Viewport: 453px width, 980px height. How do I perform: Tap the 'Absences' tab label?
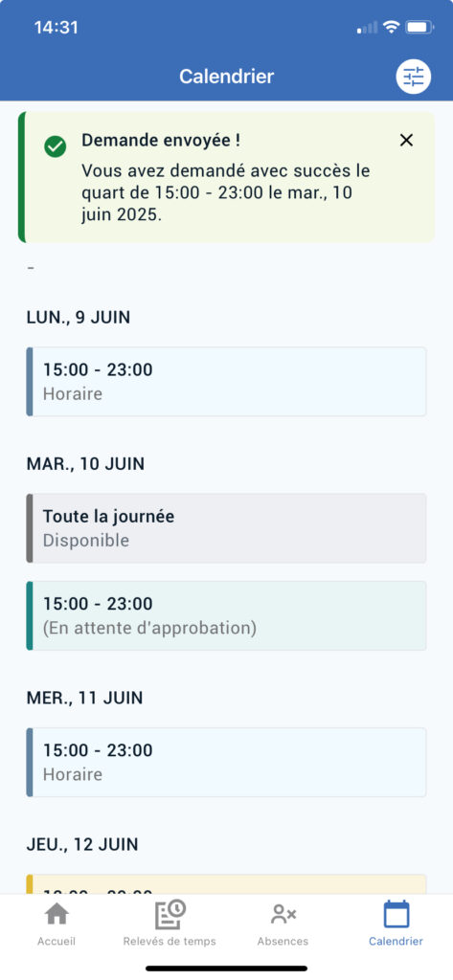click(x=283, y=942)
